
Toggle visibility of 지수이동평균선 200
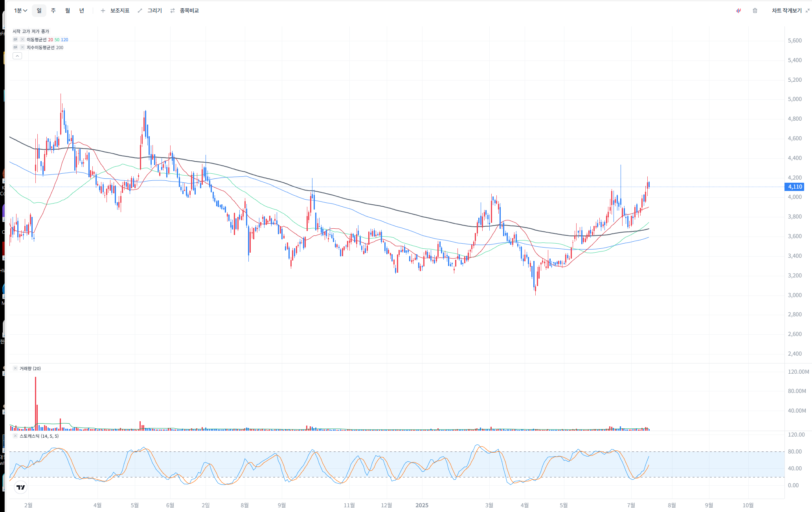(x=15, y=47)
